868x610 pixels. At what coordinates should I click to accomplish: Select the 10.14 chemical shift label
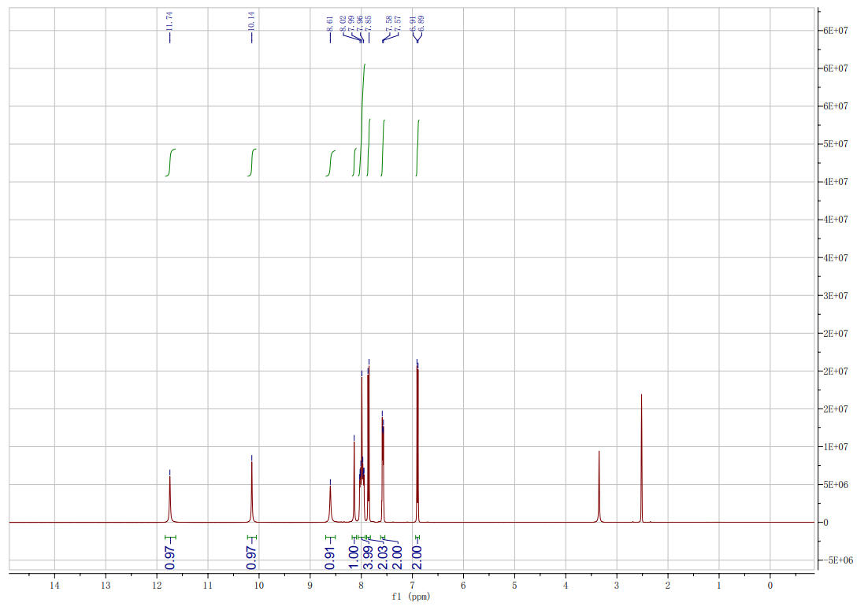tap(251, 21)
